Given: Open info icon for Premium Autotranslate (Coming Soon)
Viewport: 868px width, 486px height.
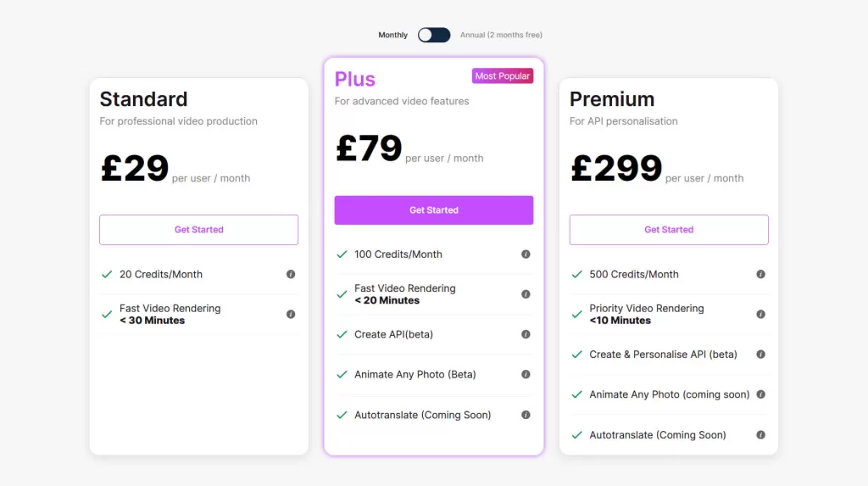Looking at the screenshot, I should pyautogui.click(x=760, y=435).
